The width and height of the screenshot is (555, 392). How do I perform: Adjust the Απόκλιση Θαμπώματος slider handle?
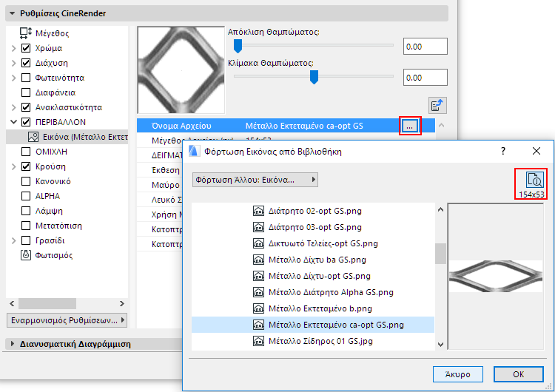(238, 46)
